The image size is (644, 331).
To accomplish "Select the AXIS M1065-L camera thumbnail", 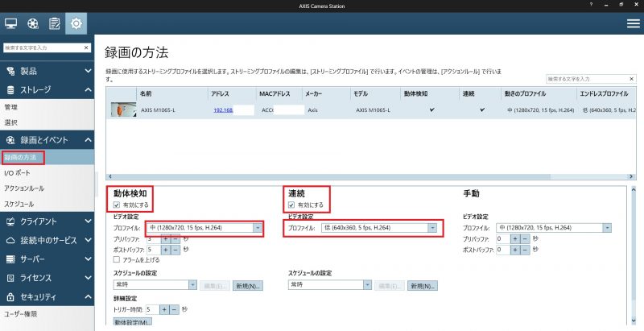I will coord(124,110).
